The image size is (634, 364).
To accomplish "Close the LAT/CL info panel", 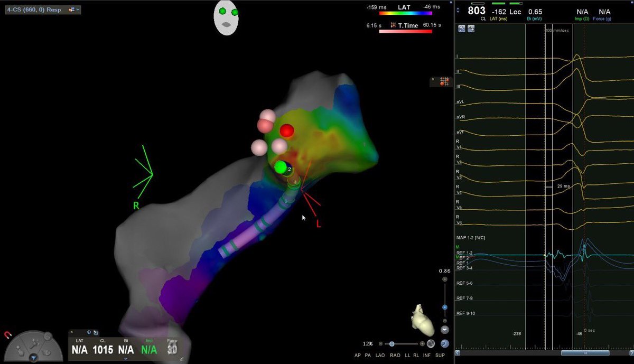I will click(72, 332).
